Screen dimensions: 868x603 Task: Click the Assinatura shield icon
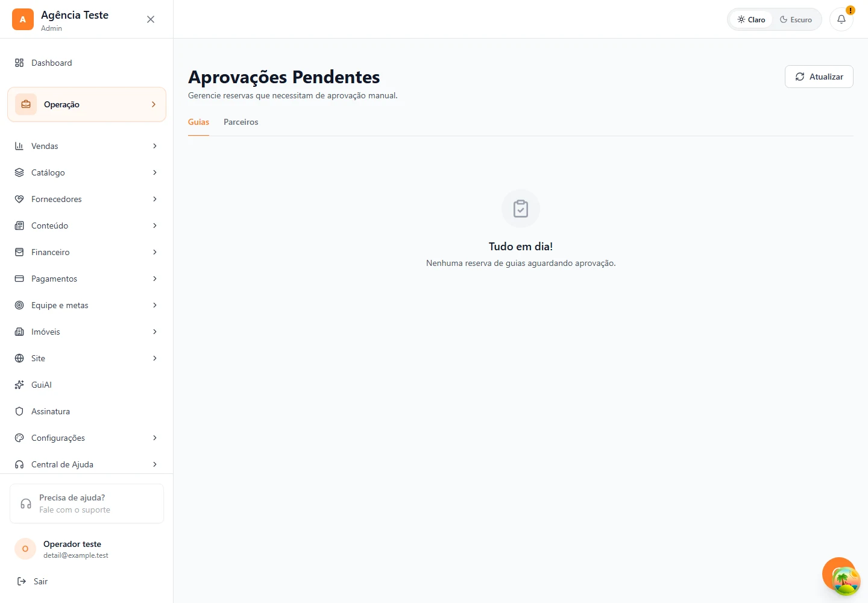coord(19,411)
